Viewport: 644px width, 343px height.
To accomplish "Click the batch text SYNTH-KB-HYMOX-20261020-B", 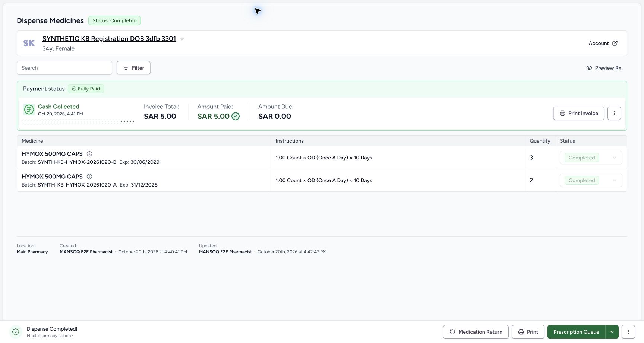I will 77,162.
